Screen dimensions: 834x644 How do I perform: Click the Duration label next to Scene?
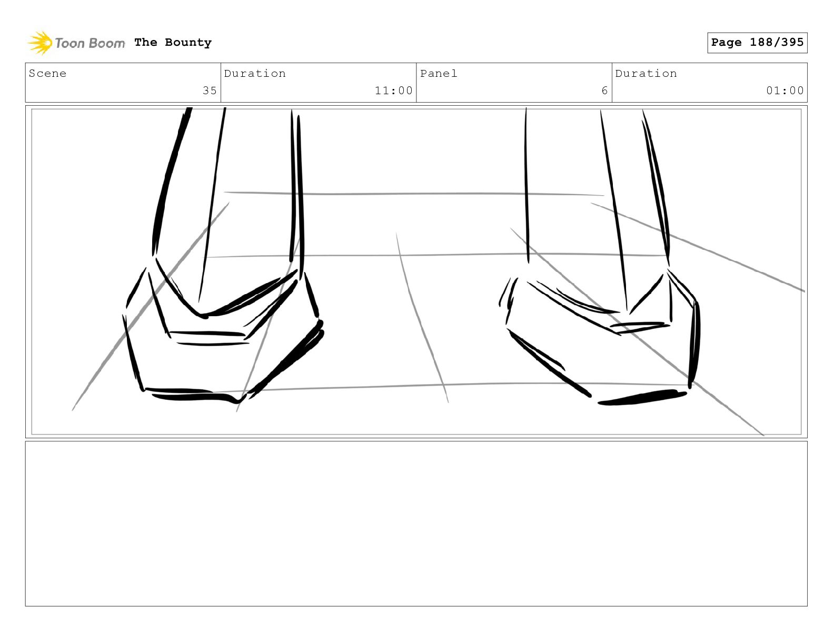[x=255, y=74]
